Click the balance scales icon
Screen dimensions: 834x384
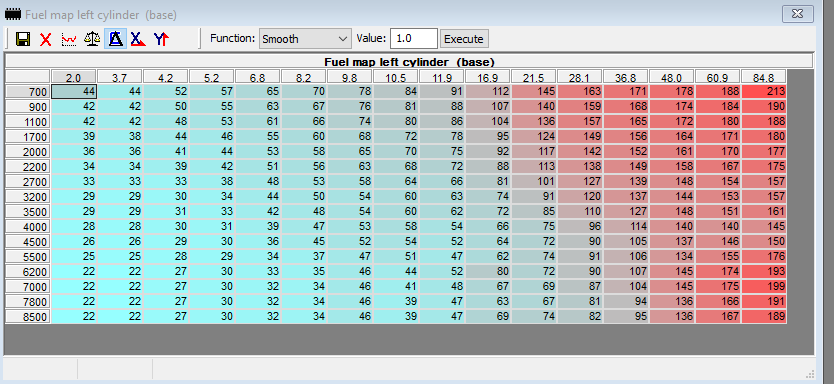tap(92, 39)
